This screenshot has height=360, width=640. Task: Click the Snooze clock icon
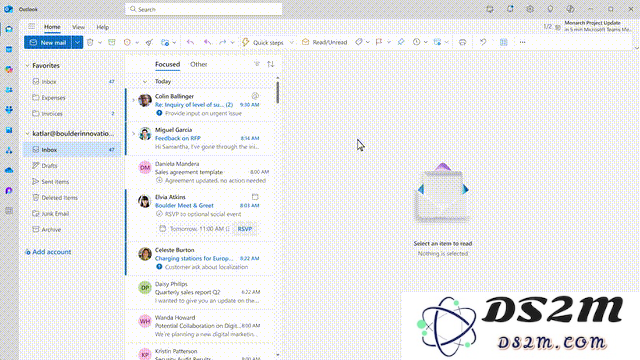416,42
